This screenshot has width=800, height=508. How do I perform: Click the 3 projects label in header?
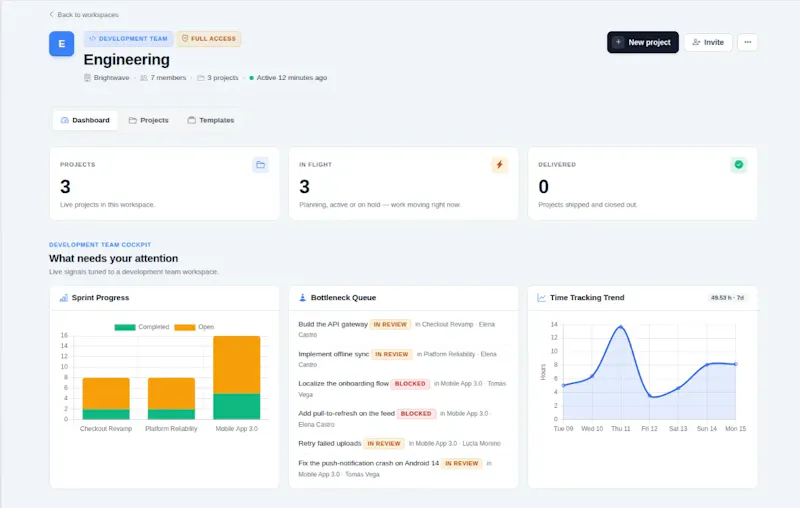point(218,78)
